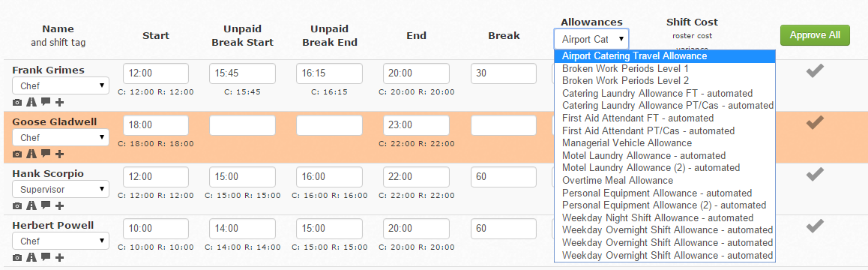Click the road icon under Herbert Powell

click(x=31, y=257)
